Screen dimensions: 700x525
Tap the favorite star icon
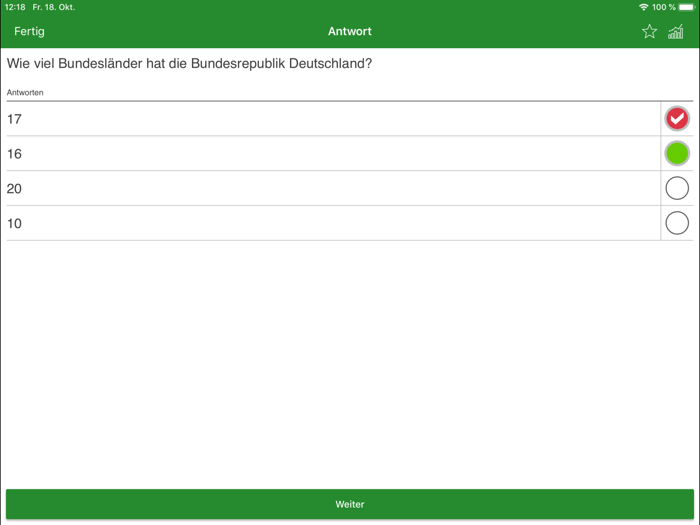point(649,31)
